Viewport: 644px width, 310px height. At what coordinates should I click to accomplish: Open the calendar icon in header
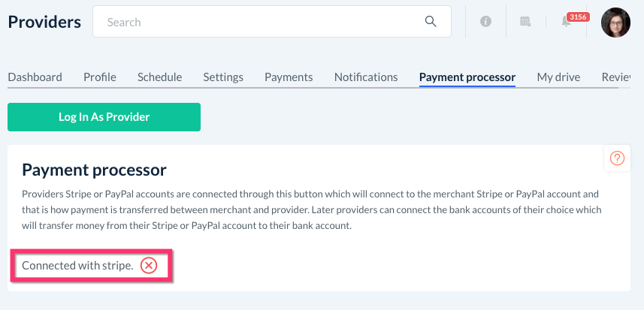coord(526,23)
